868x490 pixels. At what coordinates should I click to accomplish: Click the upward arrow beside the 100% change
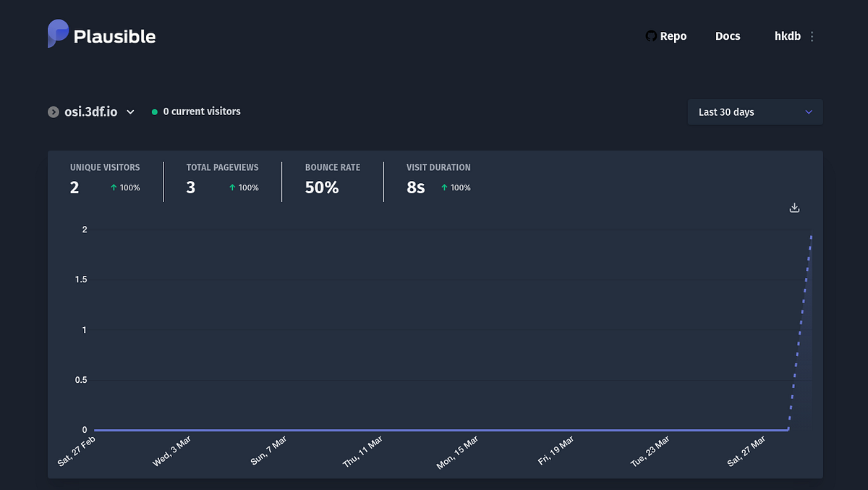[112, 187]
